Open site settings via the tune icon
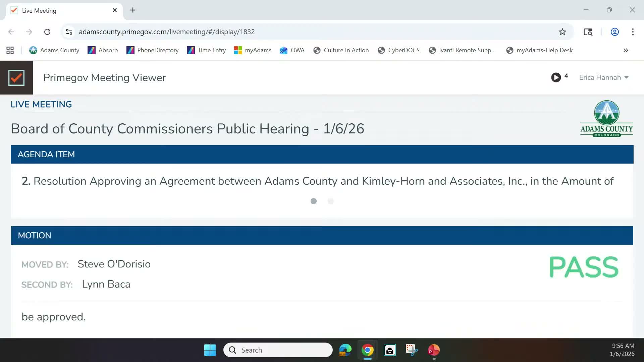This screenshot has height=362, width=644. coord(69,32)
